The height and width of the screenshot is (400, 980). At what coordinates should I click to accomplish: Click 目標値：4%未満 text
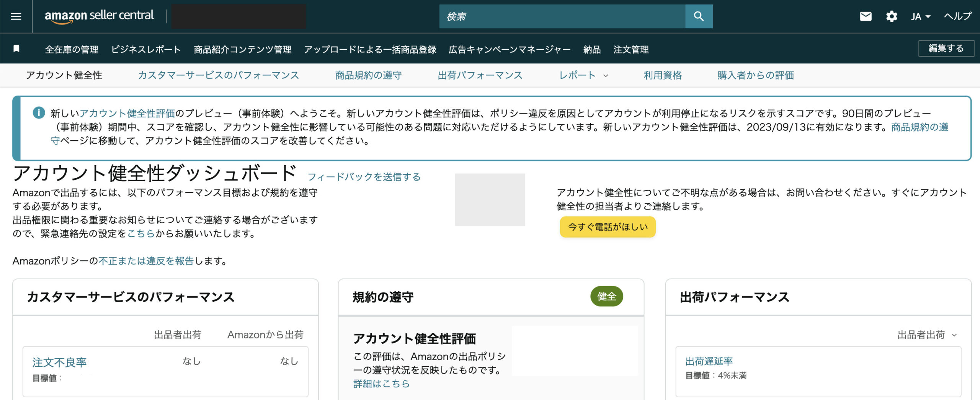click(716, 376)
